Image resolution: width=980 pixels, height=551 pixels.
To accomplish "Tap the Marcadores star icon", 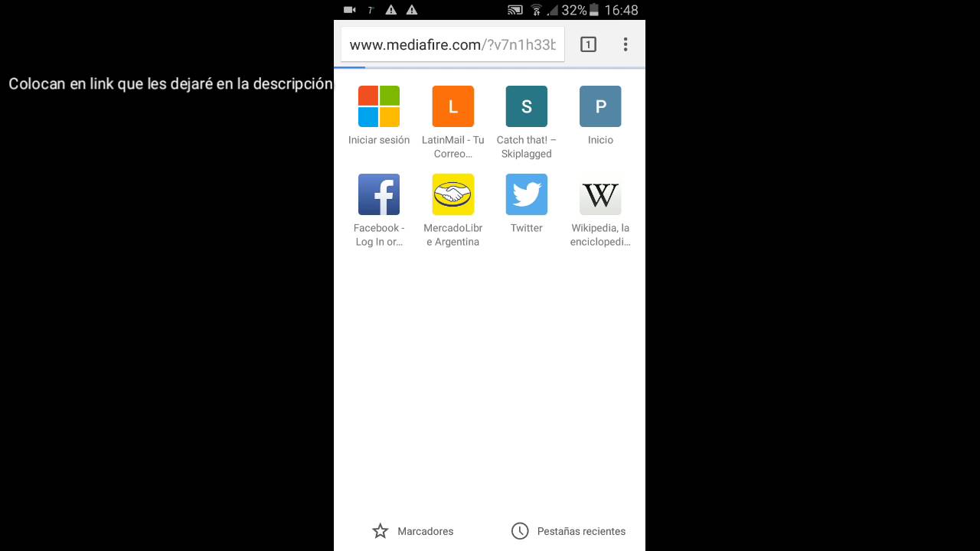I will [381, 531].
